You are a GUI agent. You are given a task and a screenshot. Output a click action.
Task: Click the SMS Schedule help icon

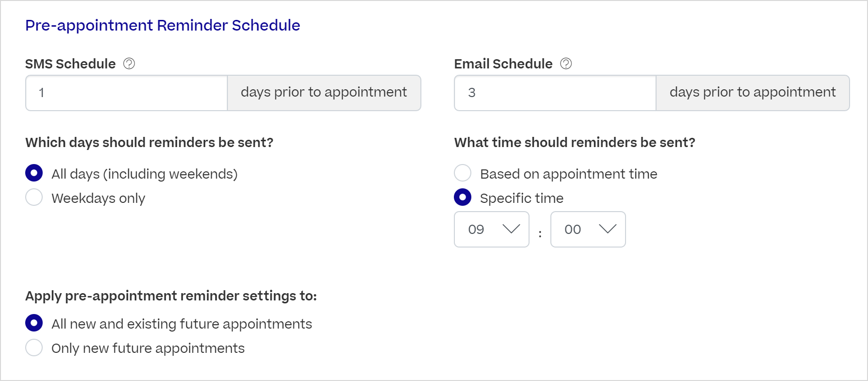click(x=129, y=63)
